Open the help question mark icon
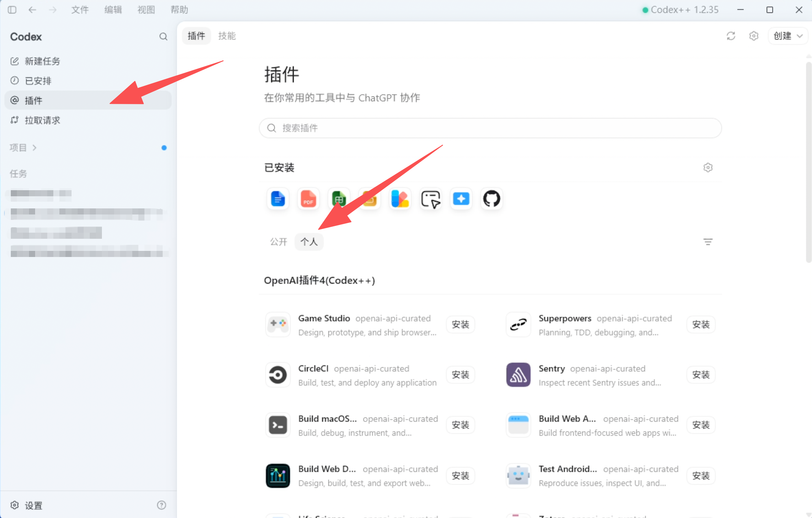812x518 pixels. [x=162, y=505]
